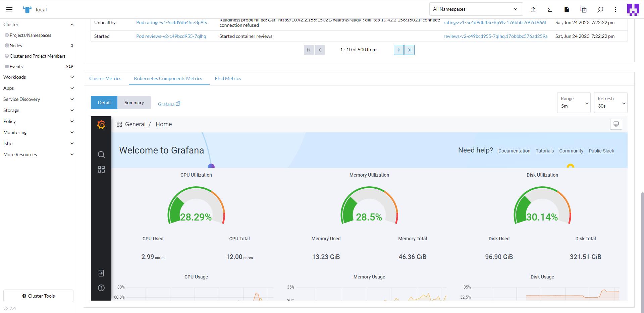Click the Import YAML upload icon
Viewport: 644px width, 313px height.
click(533, 9)
